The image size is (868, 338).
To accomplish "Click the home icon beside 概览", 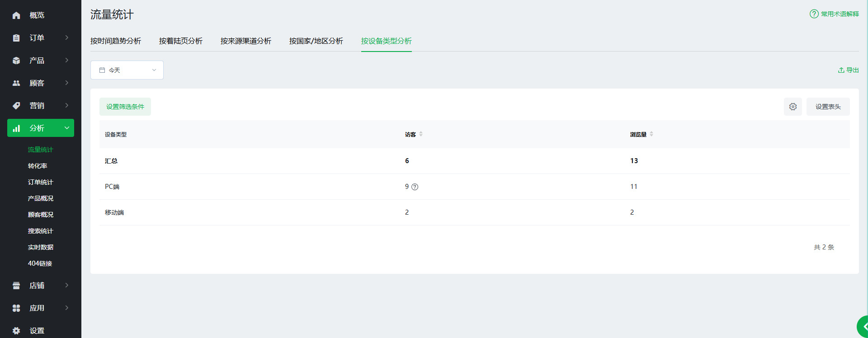I will click(x=16, y=15).
